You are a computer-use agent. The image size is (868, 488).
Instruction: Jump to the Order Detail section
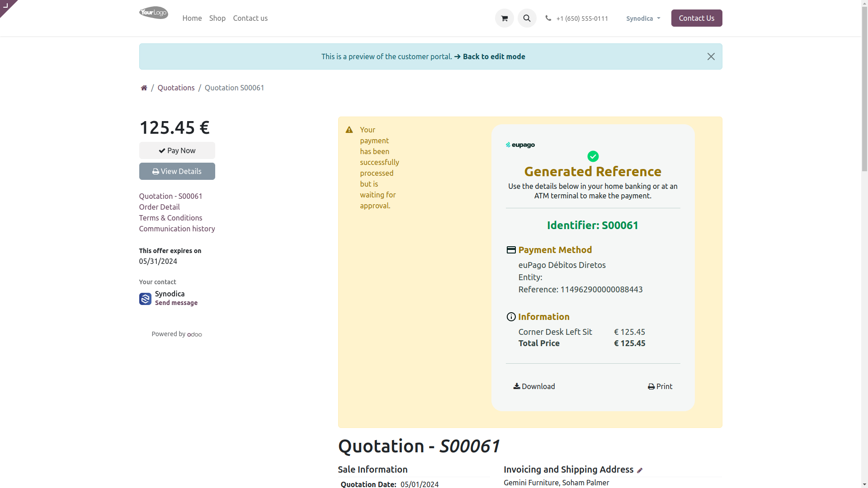pos(159,207)
